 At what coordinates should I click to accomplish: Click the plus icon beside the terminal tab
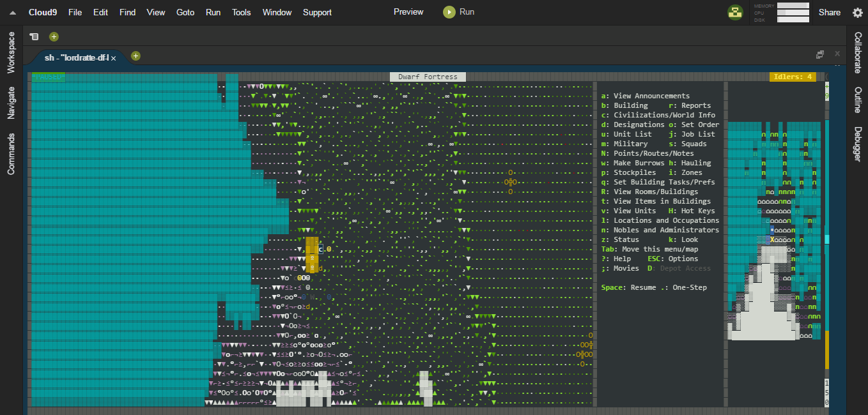[x=136, y=56]
